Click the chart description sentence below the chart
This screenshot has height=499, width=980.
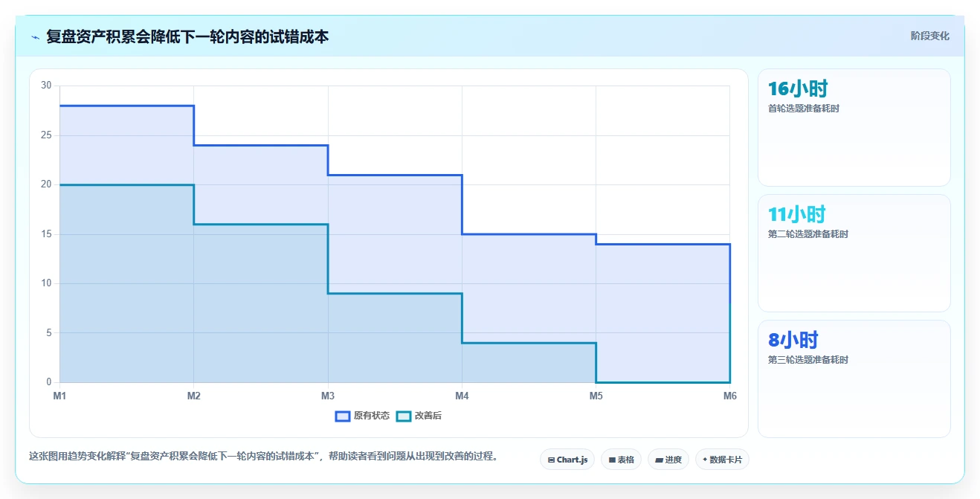(x=263, y=456)
